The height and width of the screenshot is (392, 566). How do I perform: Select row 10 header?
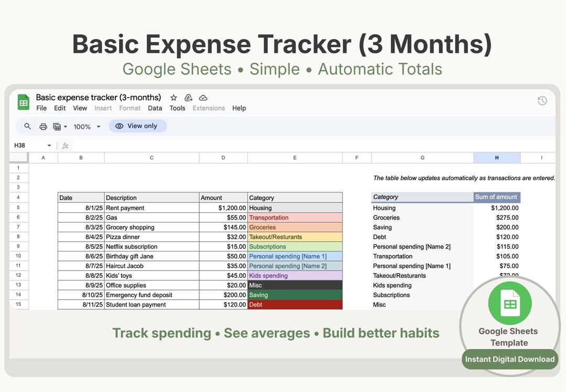tap(18, 256)
